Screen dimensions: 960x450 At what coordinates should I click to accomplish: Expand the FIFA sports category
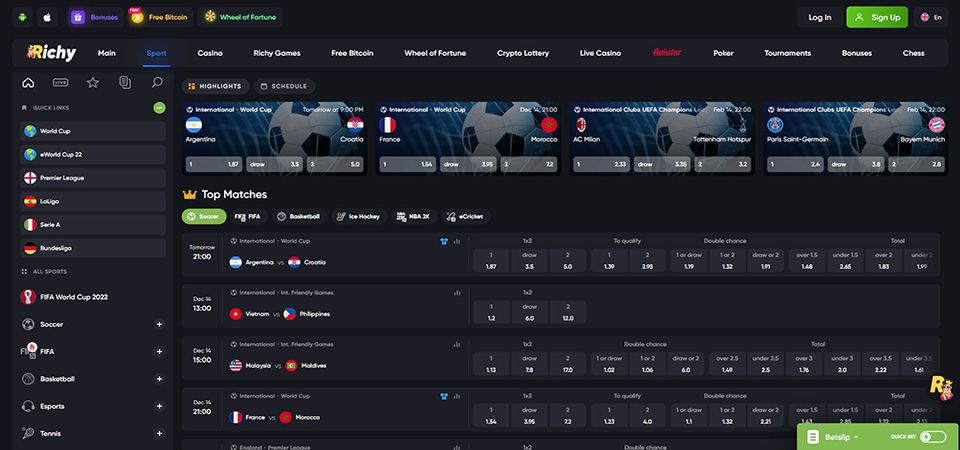coord(159,351)
